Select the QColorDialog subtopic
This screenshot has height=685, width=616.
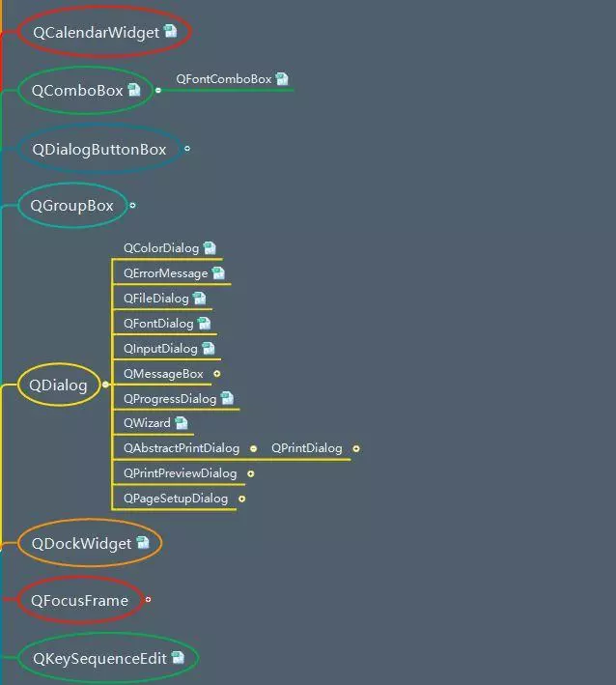pyautogui.click(x=161, y=248)
